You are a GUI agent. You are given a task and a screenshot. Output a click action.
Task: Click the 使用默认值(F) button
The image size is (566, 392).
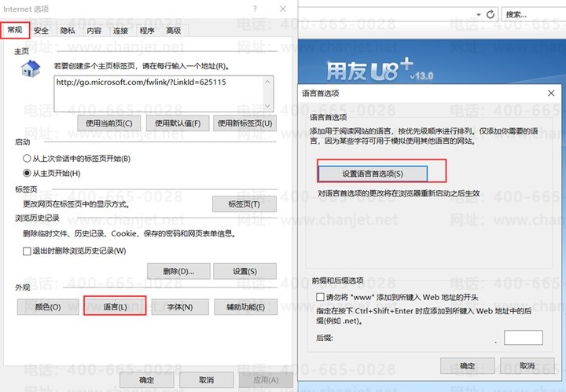point(178,123)
